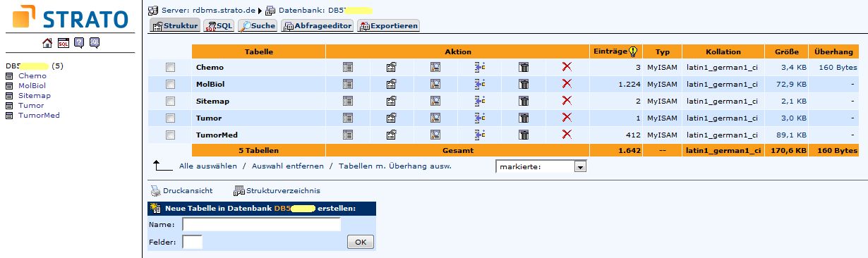Drop the Chemo table with red X
The height and width of the screenshot is (258, 868).
(x=567, y=67)
